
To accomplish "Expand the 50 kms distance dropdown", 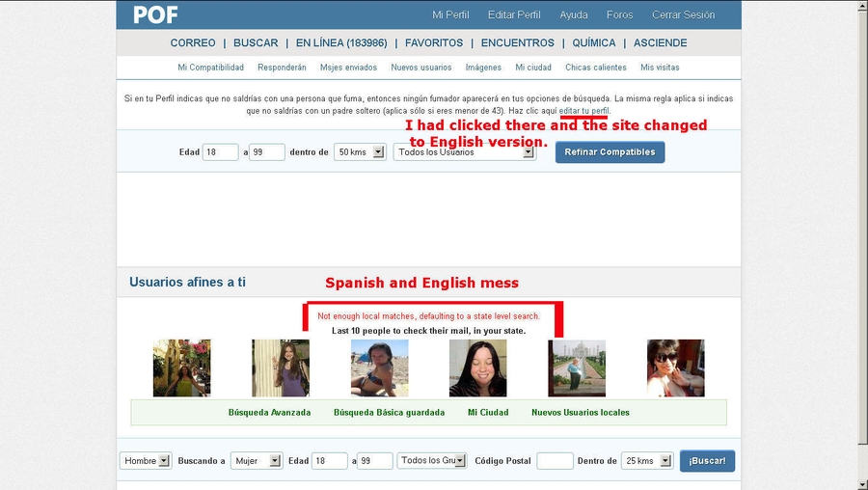I will coord(360,152).
